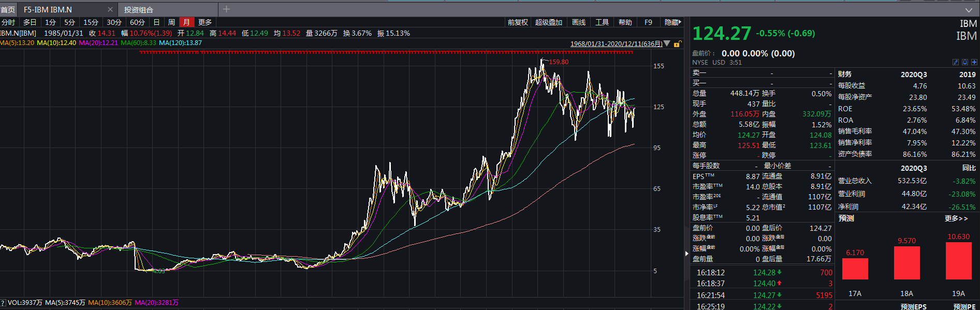Switch chart to 5分 period
Image resolution: width=980 pixels, height=310 pixels.
pyautogui.click(x=70, y=22)
